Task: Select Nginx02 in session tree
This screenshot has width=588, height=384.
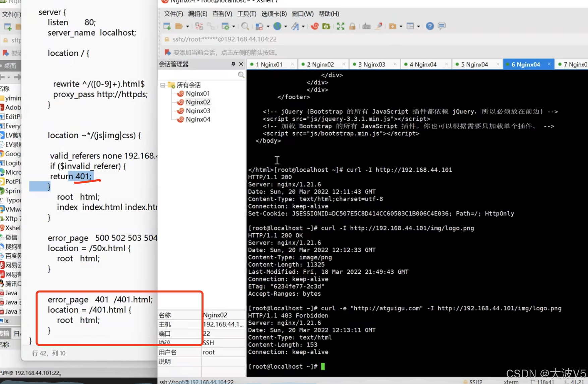Action: [x=198, y=102]
